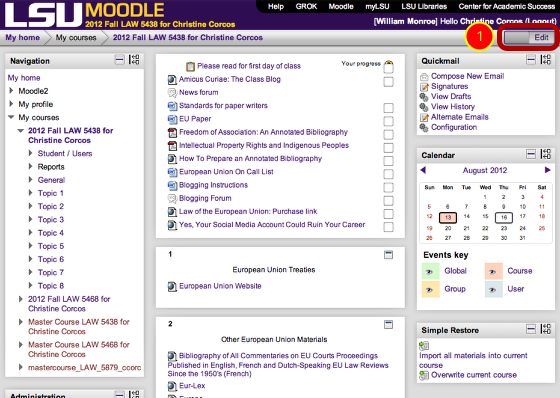The image size is (560, 398).
Task: Open the Help menu item
Action: [x=276, y=6]
